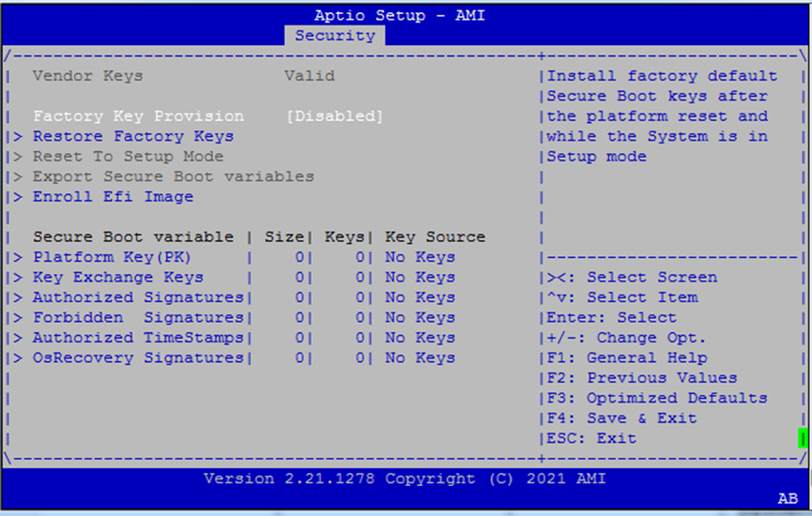Open Reset To Setup Mode entry

[x=128, y=157]
